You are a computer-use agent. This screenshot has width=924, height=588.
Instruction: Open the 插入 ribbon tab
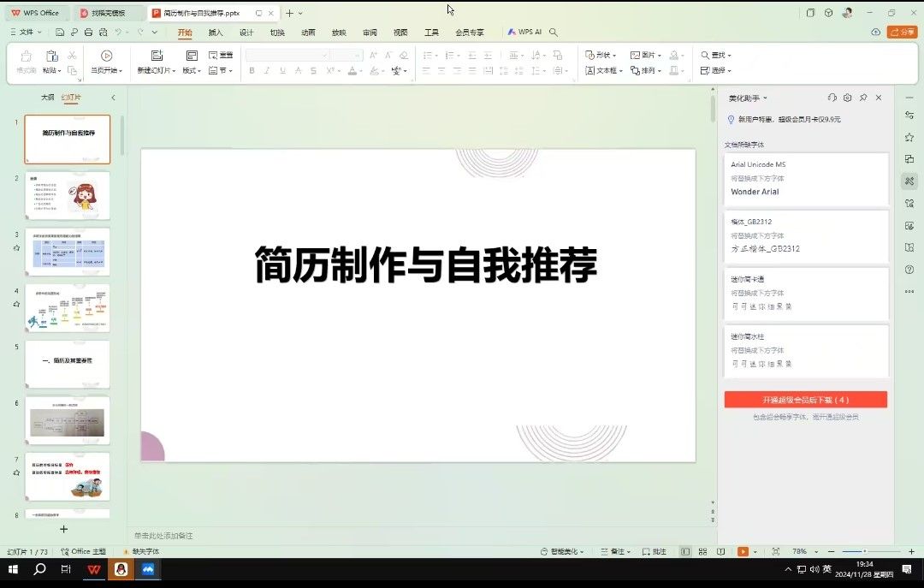tap(216, 33)
